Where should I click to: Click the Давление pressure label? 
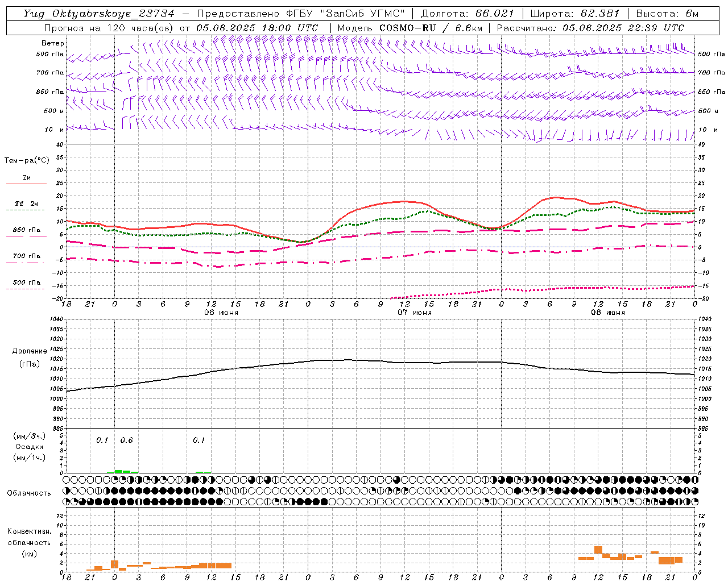[x=30, y=351]
